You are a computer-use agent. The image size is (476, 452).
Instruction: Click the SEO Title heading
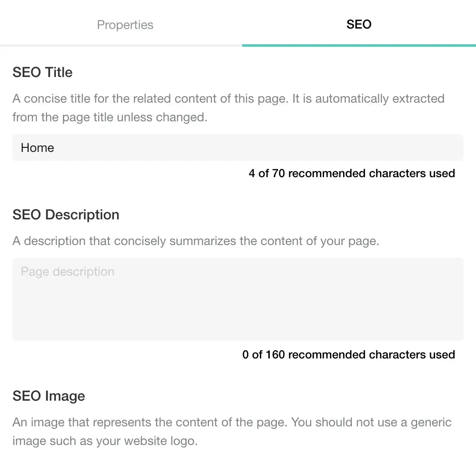(x=43, y=72)
